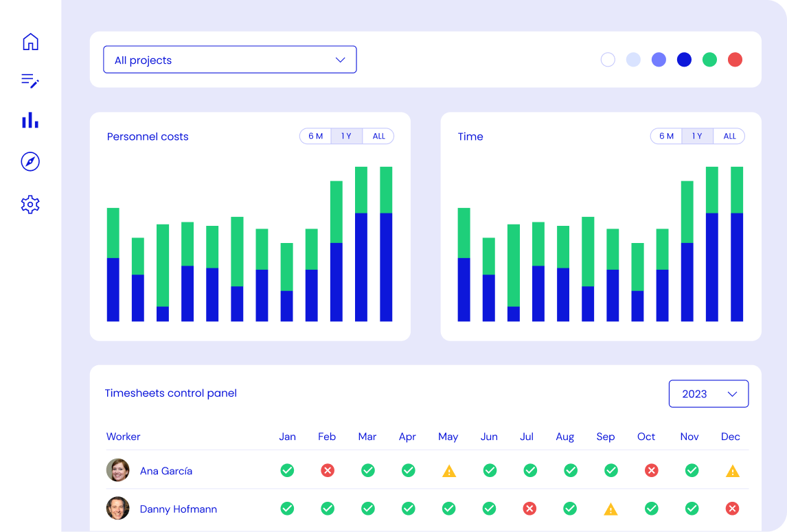Open Danny Hofmann's worker name link
Image resolution: width=787 pixels, height=532 pixels.
[x=179, y=509]
